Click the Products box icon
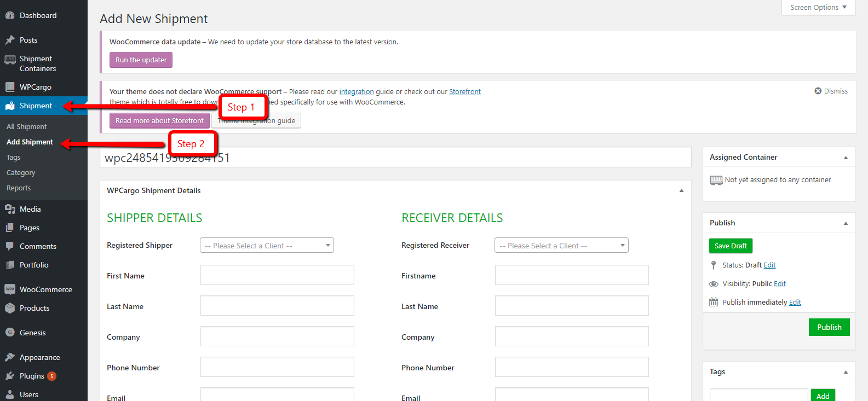868x401 pixels. [x=10, y=308]
